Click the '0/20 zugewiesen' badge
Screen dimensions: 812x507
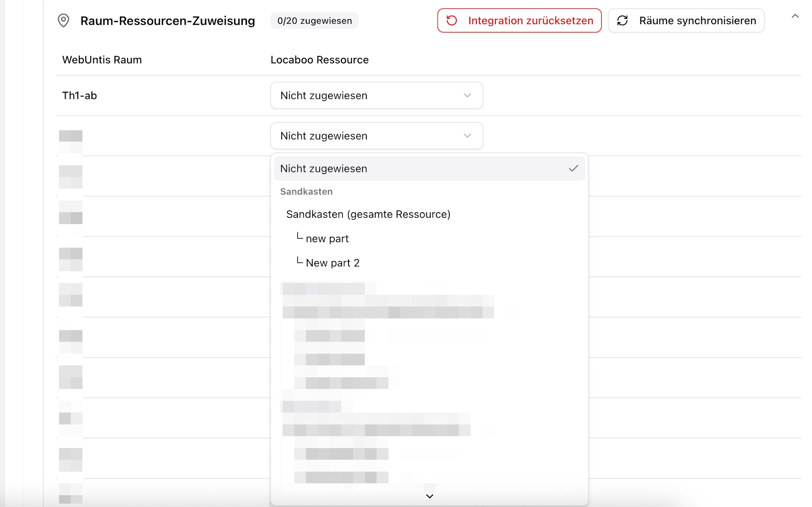click(x=314, y=20)
